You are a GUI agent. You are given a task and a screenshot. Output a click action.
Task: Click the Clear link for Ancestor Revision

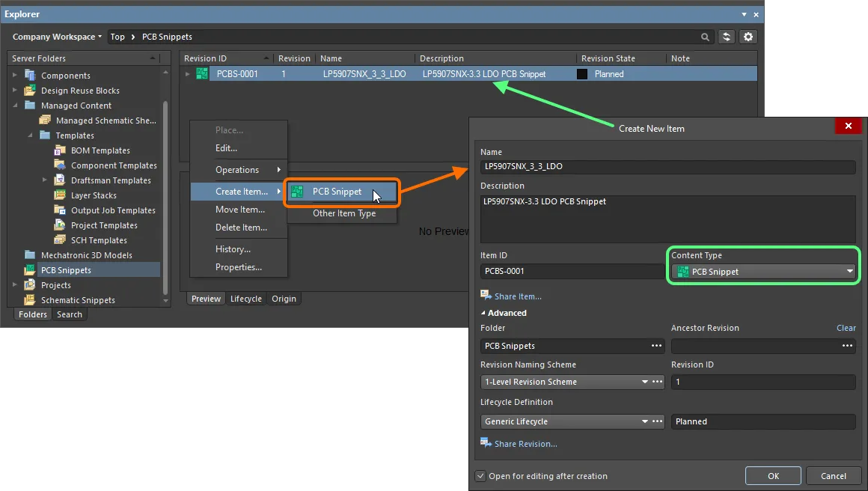point(846,329)
